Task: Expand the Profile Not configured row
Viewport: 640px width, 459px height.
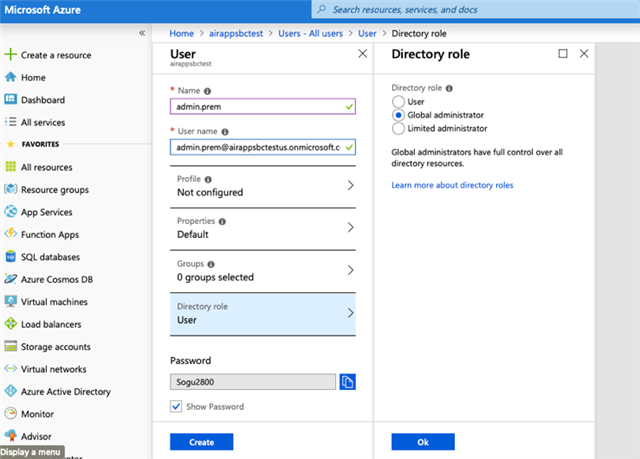Action: coord(263,186)
